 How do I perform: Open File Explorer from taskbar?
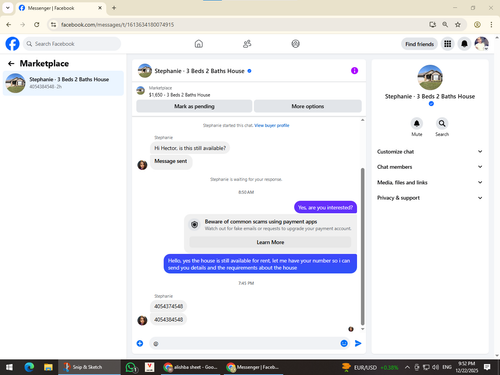coord(48,367)
